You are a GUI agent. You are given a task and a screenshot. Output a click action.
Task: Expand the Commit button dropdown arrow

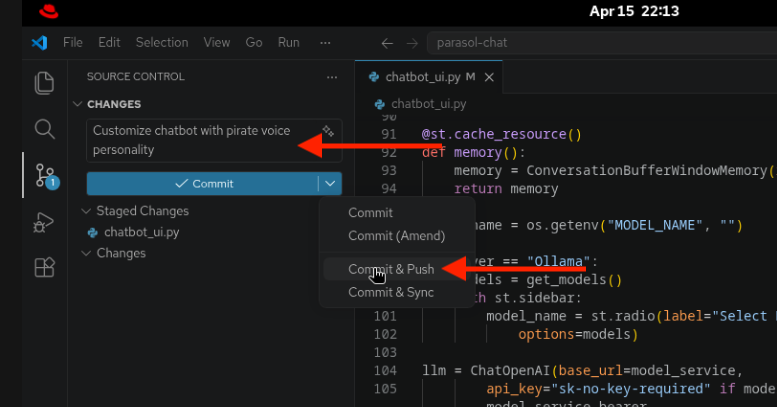(x=330, y=183)
